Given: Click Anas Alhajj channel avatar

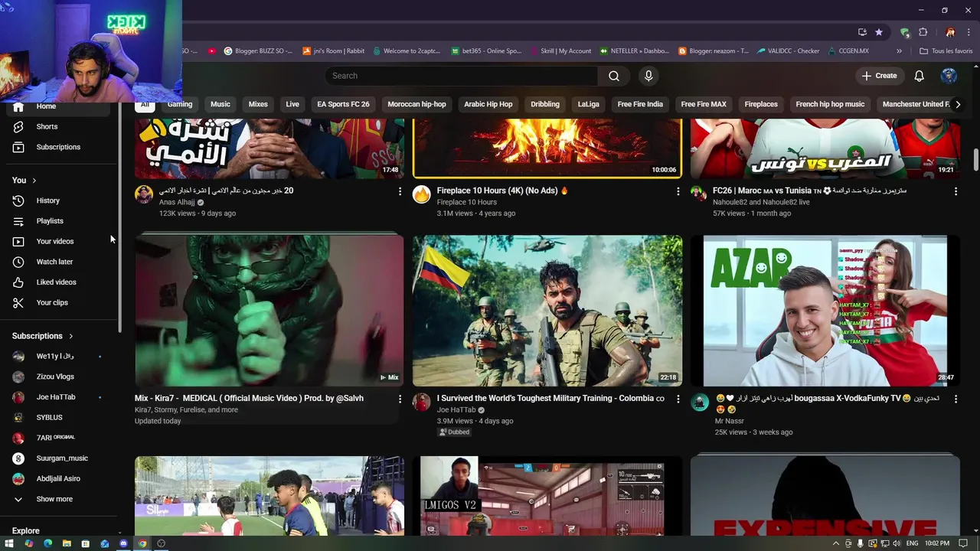Looking at the screenshot, I should point(144,194).
